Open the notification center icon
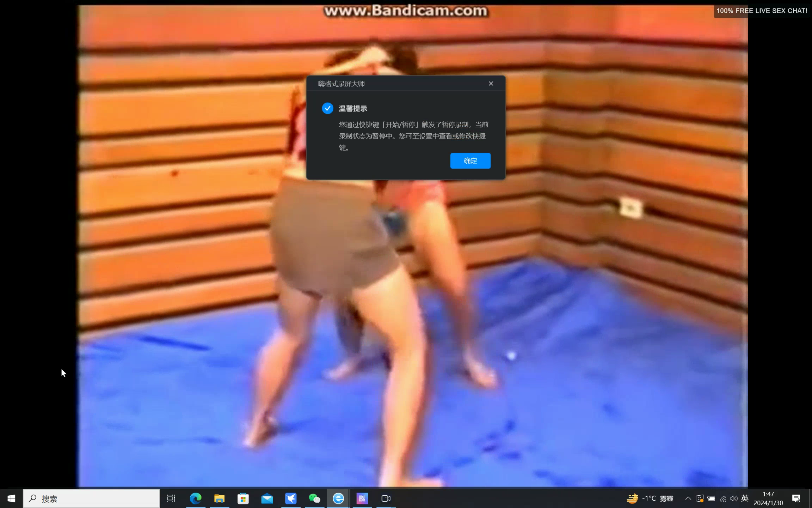 coord(796,498)
